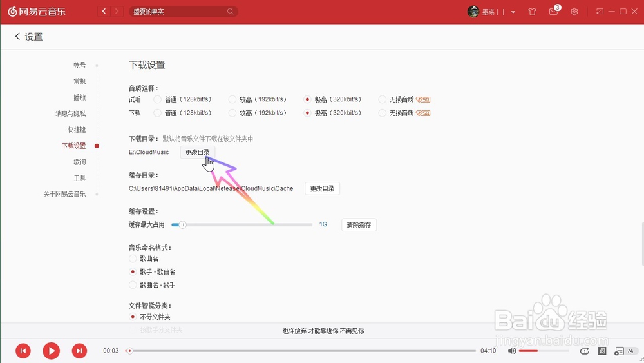This screenshot has width=644, height=363.
Task: Open the 快捷键 settings section
Action: point(77,130)
